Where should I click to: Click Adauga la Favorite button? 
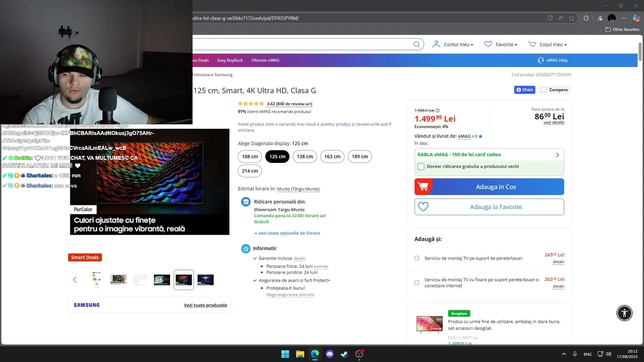(489, 207)
